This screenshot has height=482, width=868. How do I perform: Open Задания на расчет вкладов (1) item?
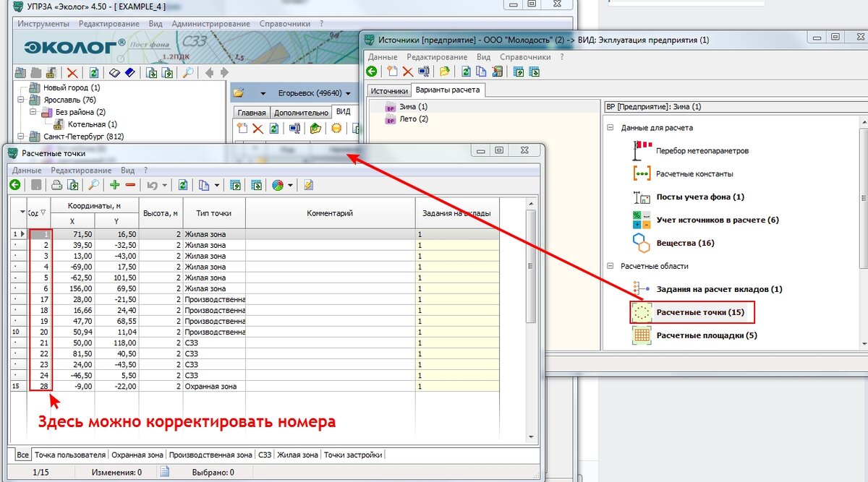[x=719, y=289]
